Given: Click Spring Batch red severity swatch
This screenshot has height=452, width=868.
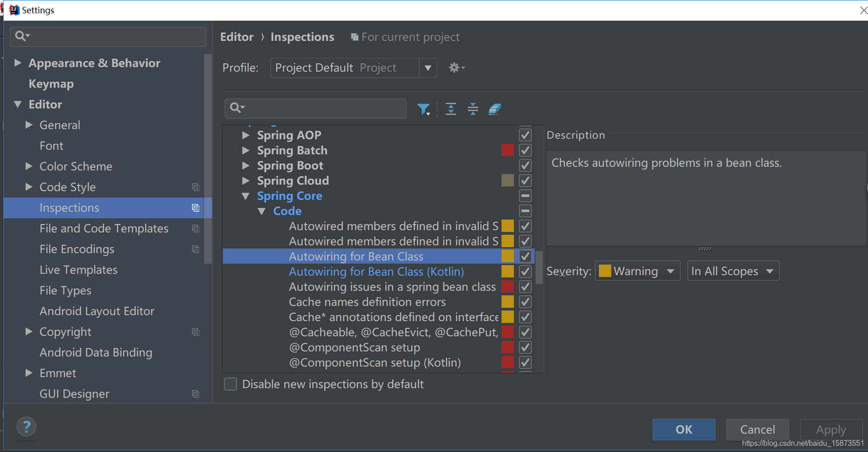Looking at the screenshot, I should pos(507,150).
